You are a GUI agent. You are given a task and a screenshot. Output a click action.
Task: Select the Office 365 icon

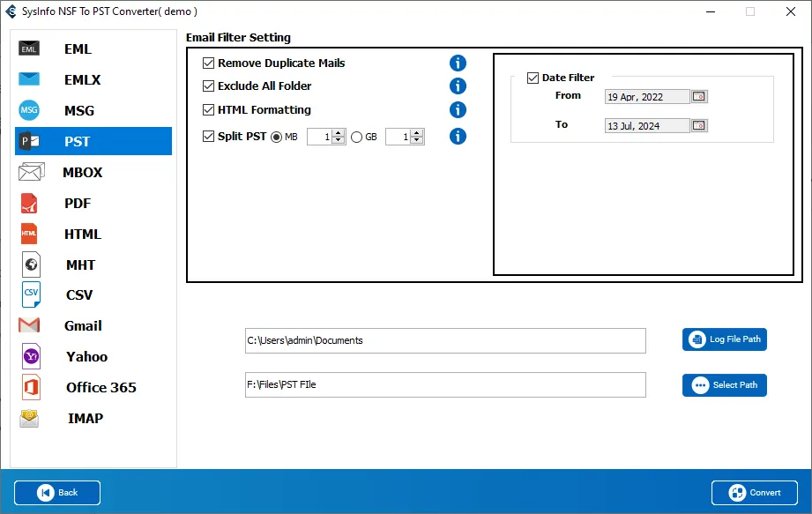point(30,387)
